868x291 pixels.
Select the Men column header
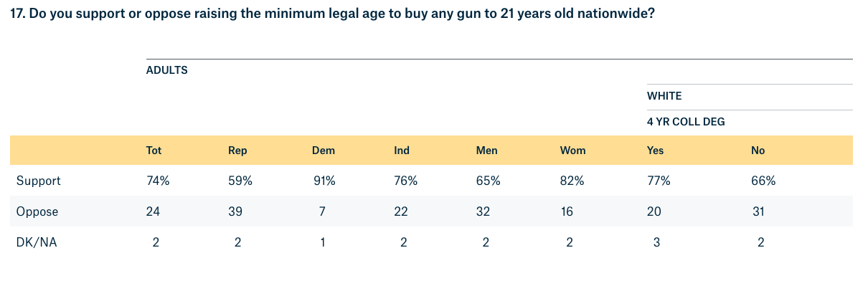pyautogui.click(x=486, y=151)
